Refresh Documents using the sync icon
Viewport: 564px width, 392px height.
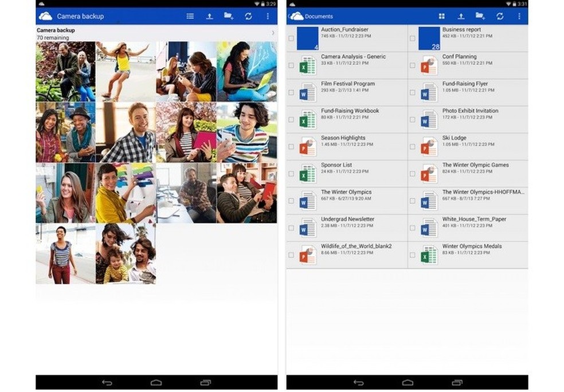(x=500, y=16)
